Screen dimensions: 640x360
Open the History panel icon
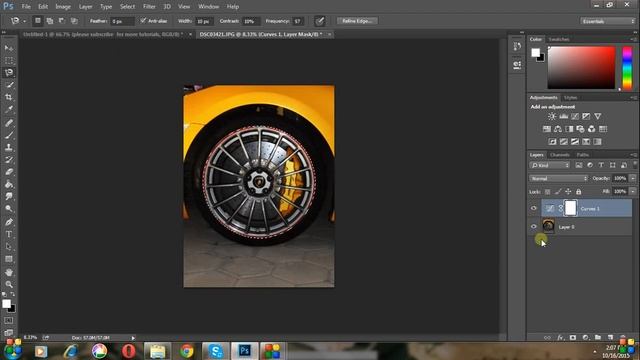pyautogui.click(x=517, y=47)
